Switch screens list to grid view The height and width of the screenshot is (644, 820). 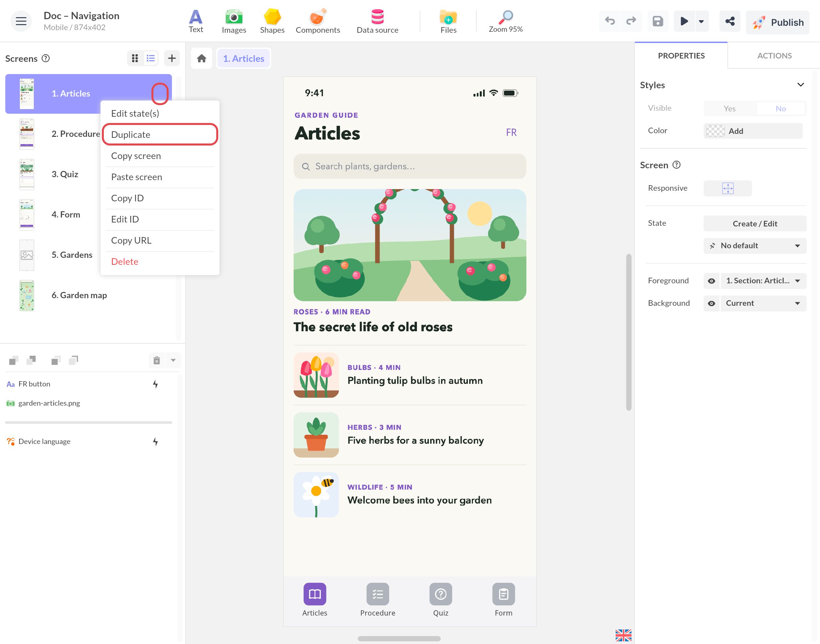tap(135, 58)
